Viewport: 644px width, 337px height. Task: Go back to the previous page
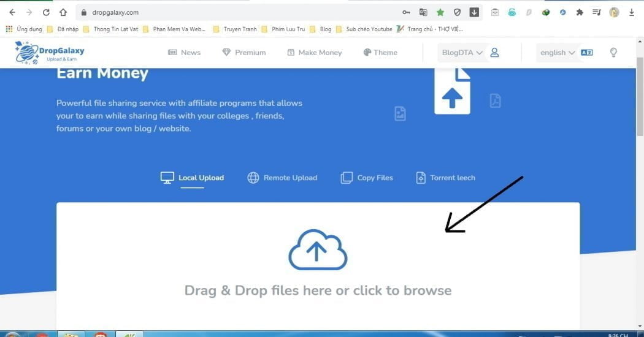(12, 12)
